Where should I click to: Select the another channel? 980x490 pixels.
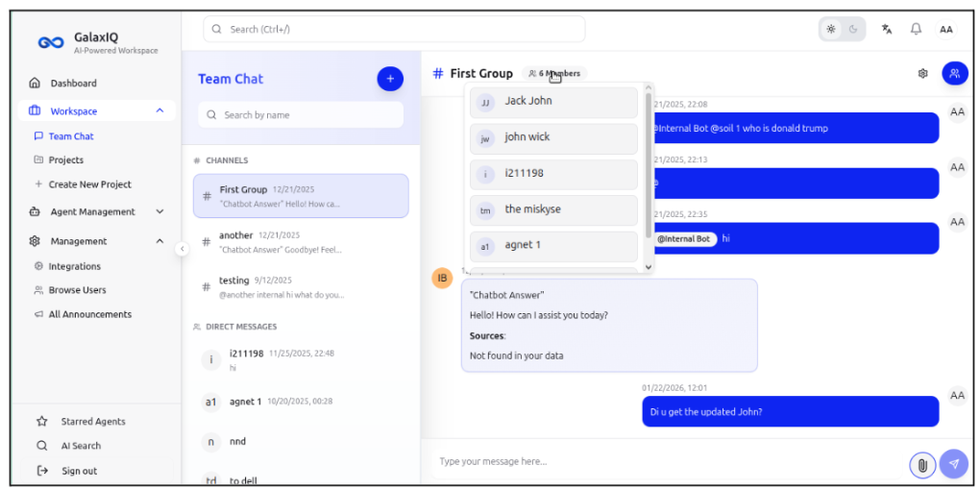pos(301,242)
